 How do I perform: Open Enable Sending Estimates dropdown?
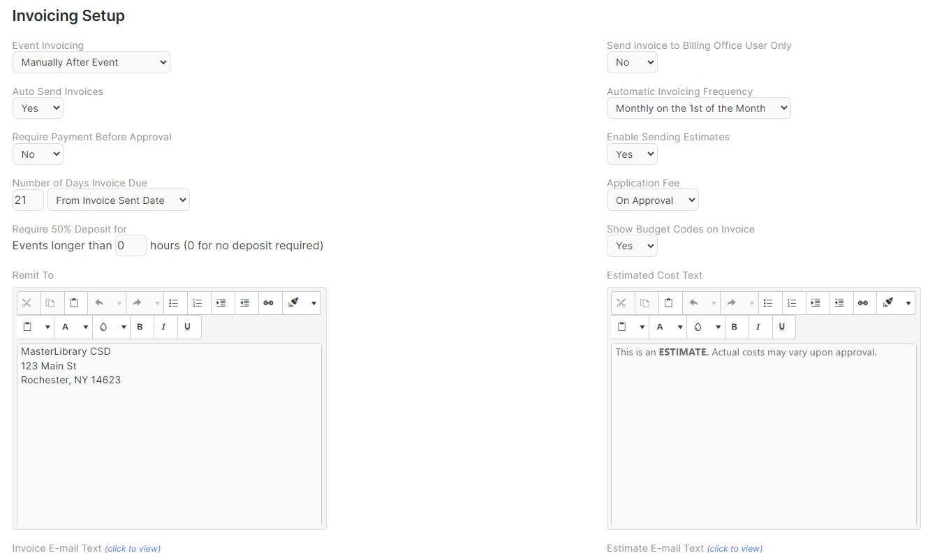(632, 154)
